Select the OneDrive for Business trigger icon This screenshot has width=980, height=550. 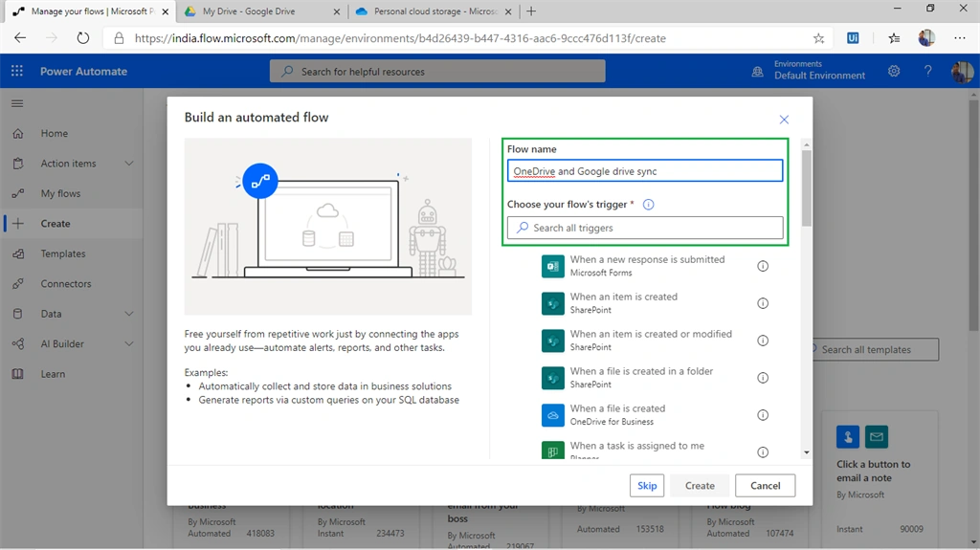pos(552,415)
